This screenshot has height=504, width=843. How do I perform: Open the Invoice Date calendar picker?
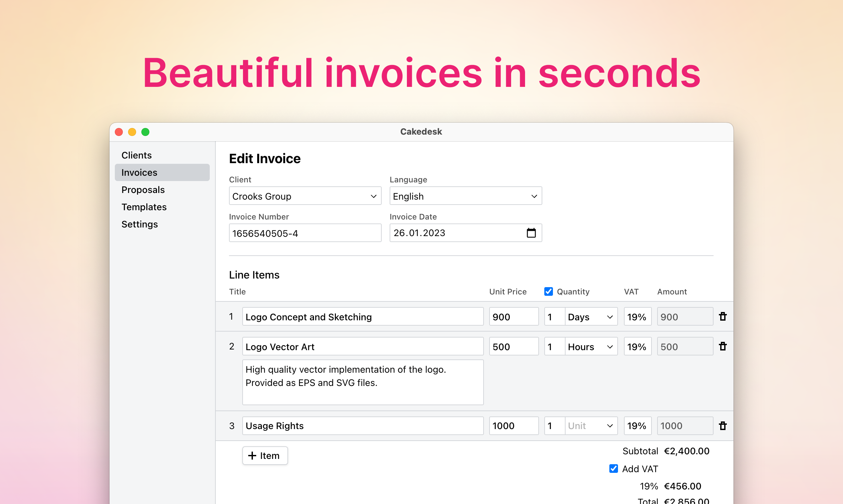[x=531, y=233]
